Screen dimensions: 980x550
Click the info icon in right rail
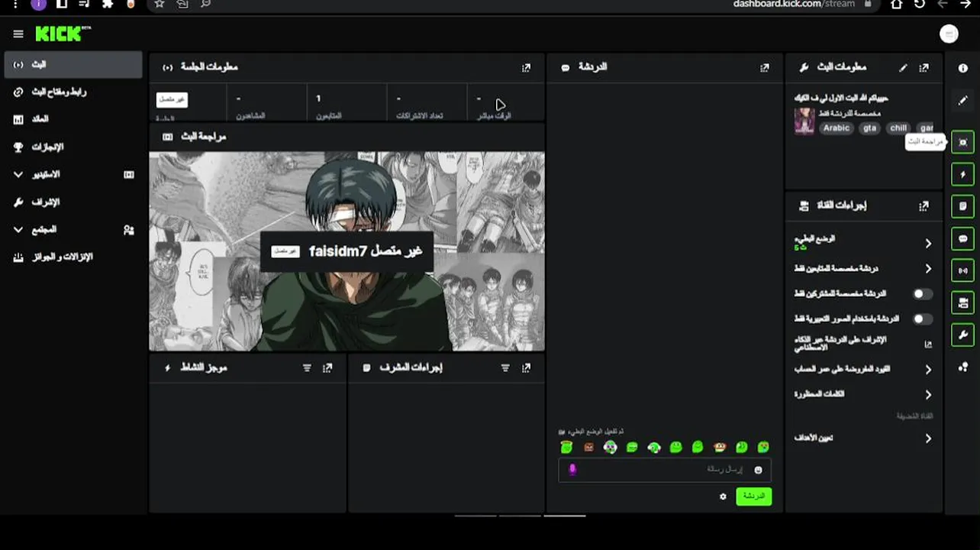[963, 68]
